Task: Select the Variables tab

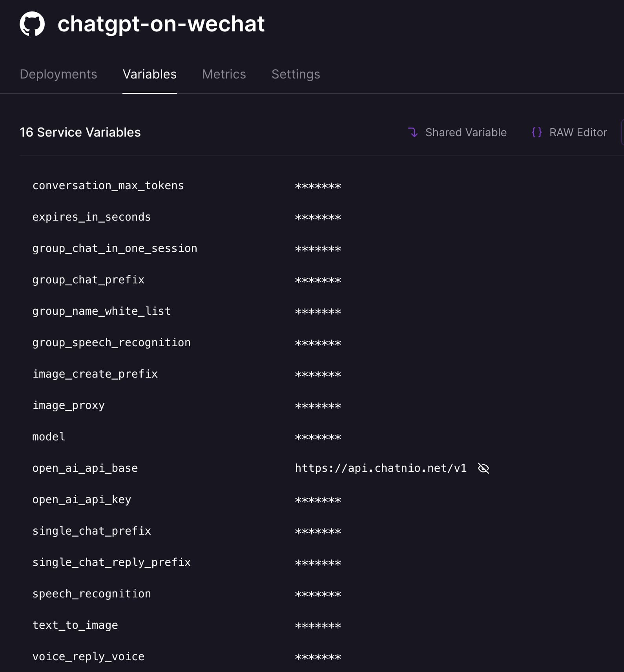Action: (150, 74)
